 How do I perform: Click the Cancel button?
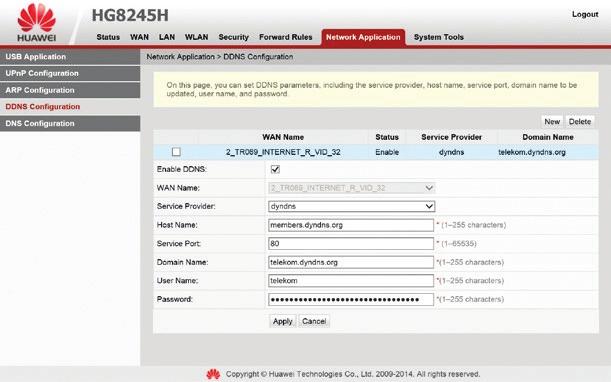tap(314, 321)
